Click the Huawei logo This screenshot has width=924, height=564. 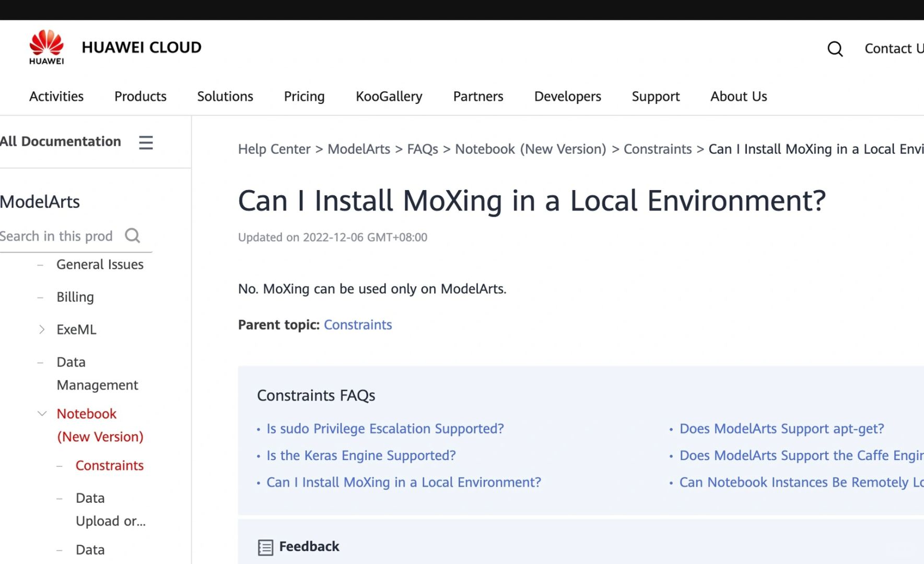[46, 47]
